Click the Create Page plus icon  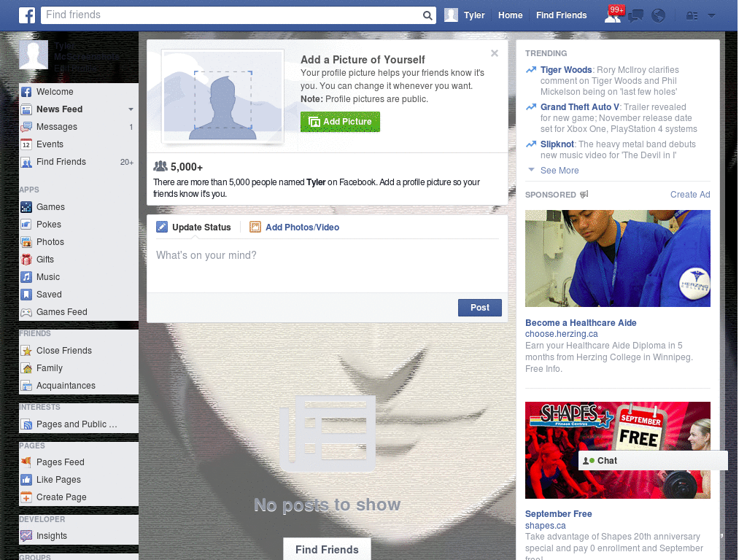tap(26, 497)
